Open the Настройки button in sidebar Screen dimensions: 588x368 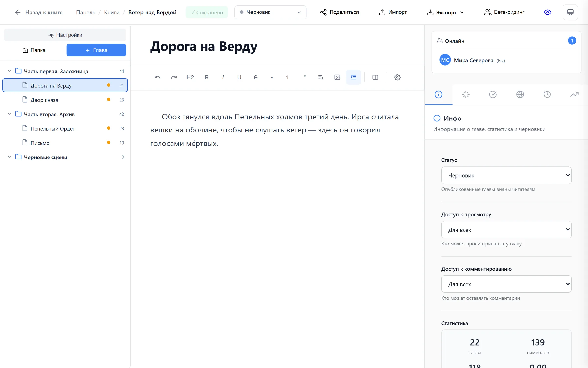[x=65, y=35]
